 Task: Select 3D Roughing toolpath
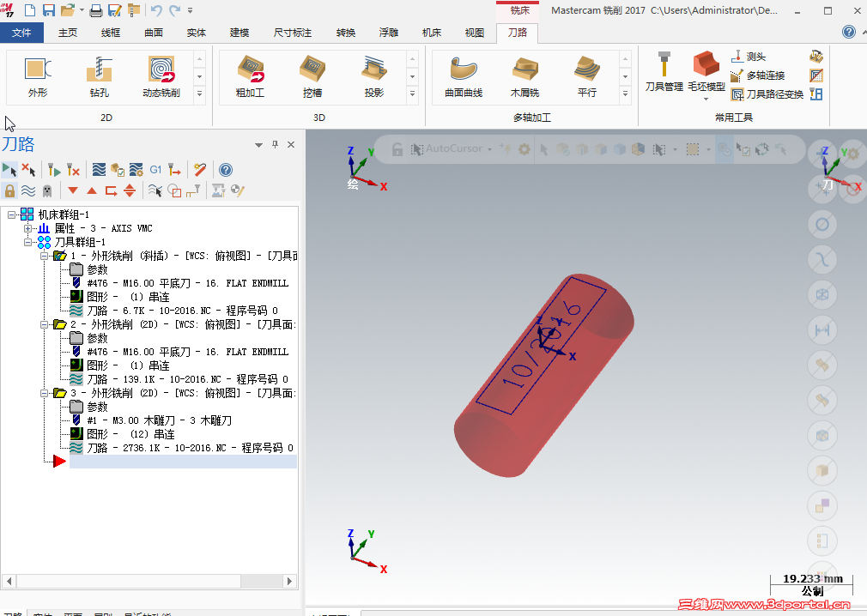click(x=251, y=77)
